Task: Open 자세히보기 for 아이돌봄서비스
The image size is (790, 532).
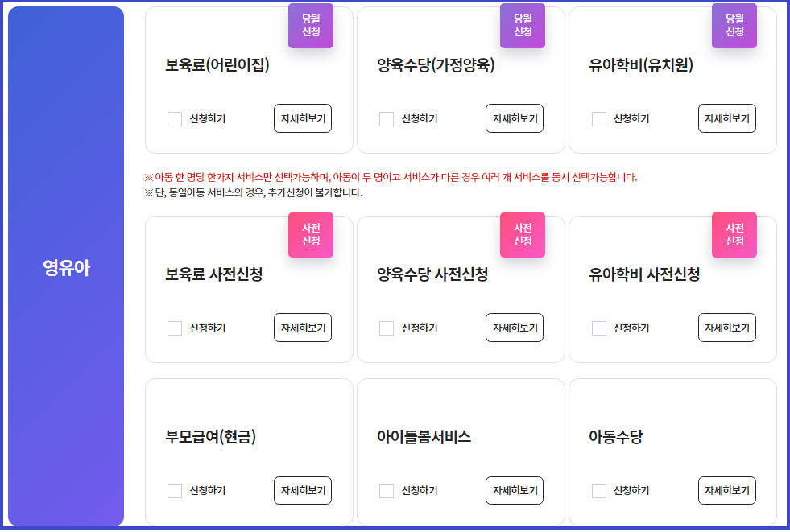Action: tap(514, 490)
